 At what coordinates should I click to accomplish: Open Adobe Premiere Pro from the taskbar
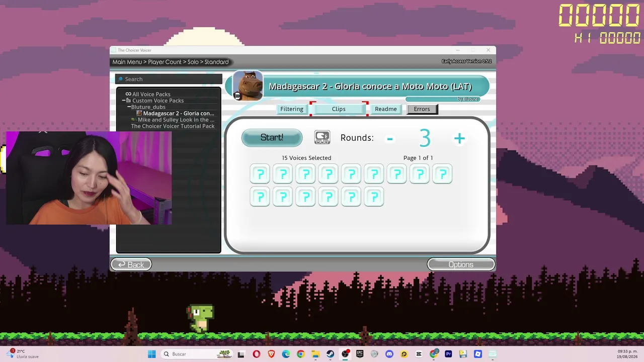448,354
